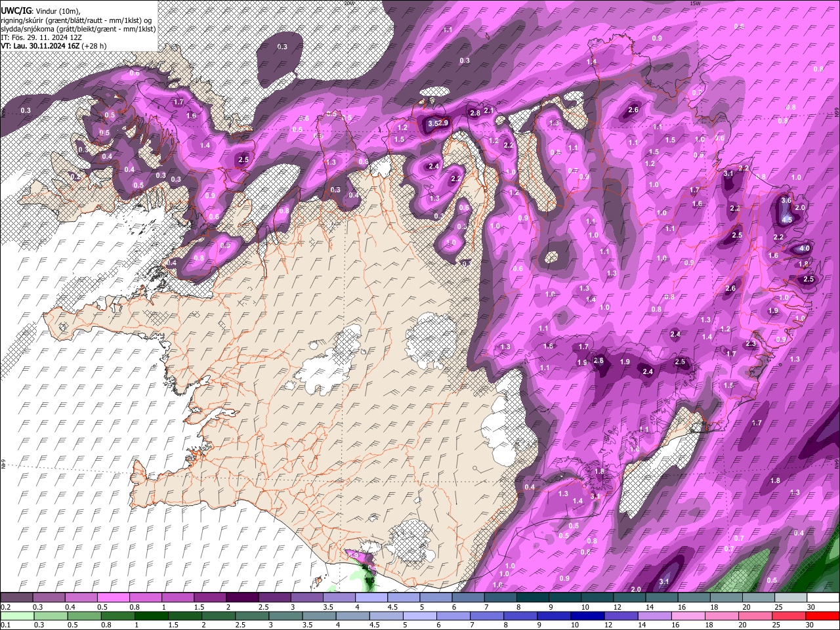The image size is (840, 630).
Task: Click the bottom legend swatch labeled 4
Action: pyautogui.click(x=353, y=616)
